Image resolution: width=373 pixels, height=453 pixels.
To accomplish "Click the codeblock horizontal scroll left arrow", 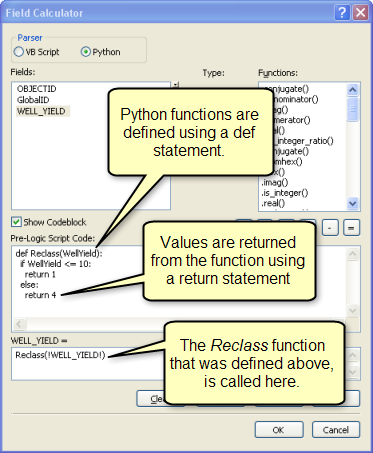I will coord(19,324).
